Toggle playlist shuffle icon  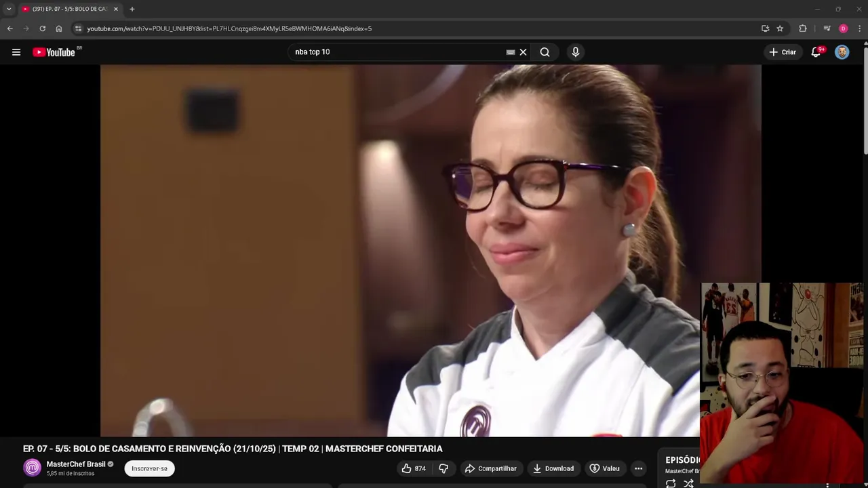coord(688,483)
